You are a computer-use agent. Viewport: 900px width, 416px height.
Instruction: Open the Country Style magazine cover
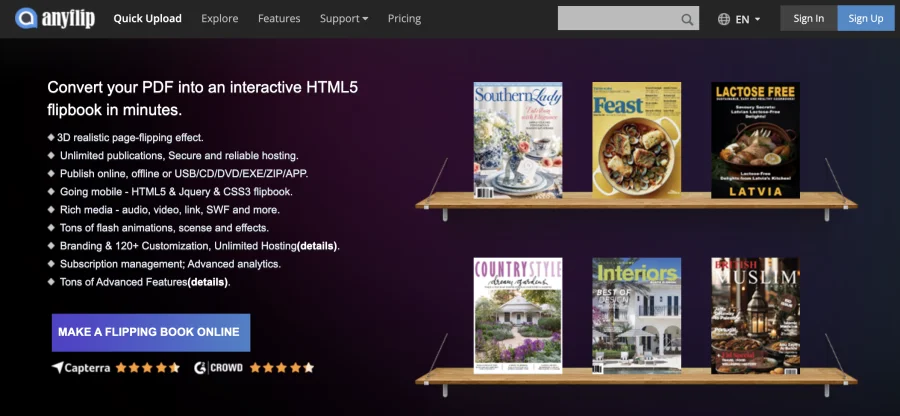[x=518, y=316]
